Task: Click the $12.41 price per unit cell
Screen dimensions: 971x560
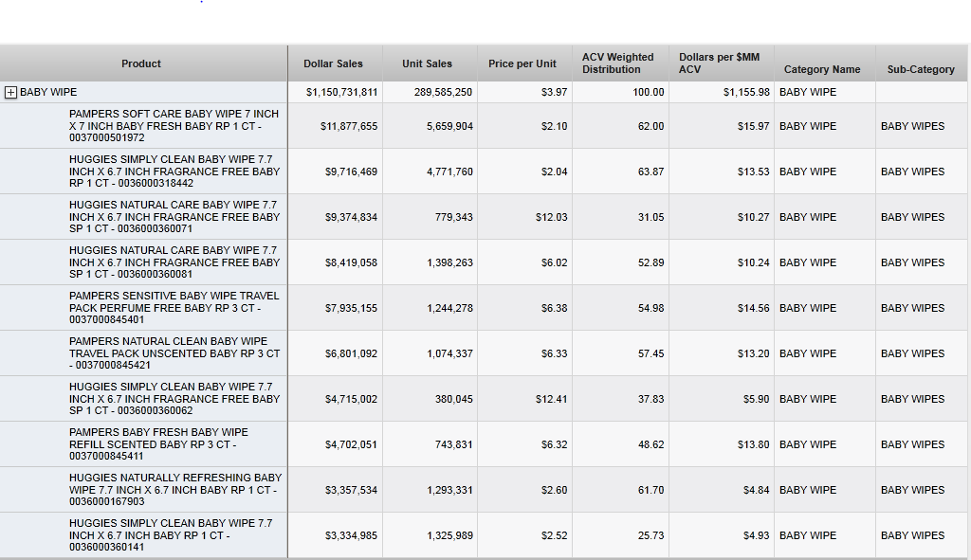Action: coord(551,399)
